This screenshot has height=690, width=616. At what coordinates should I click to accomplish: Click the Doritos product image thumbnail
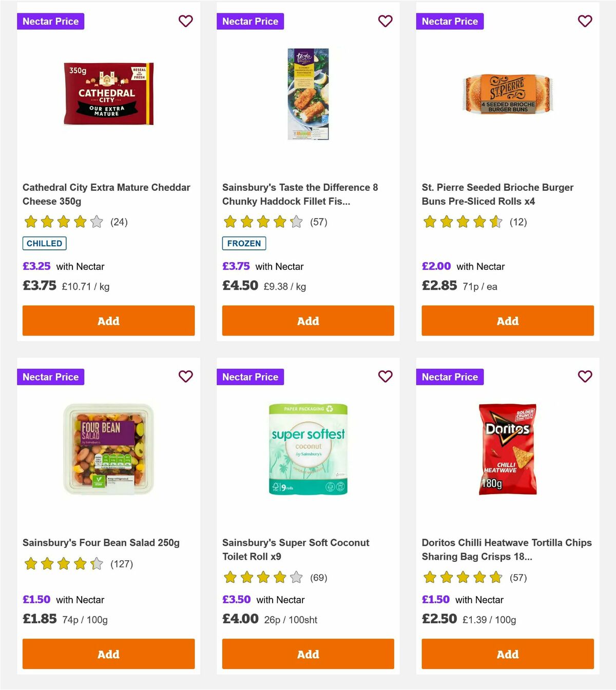pyautogui.click(x=507, y=448)
